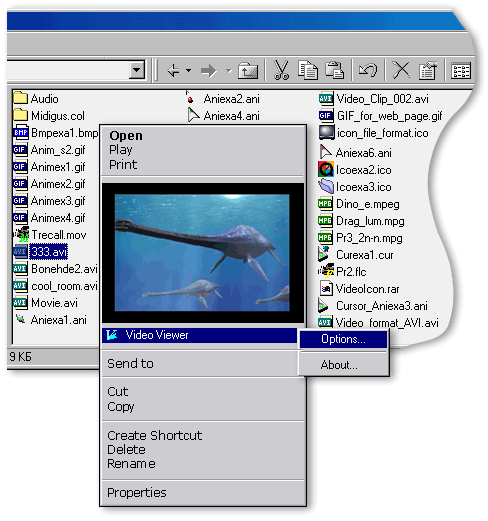
Task: Select the VideoIcon.rar file icon
Action: [326, 289]
